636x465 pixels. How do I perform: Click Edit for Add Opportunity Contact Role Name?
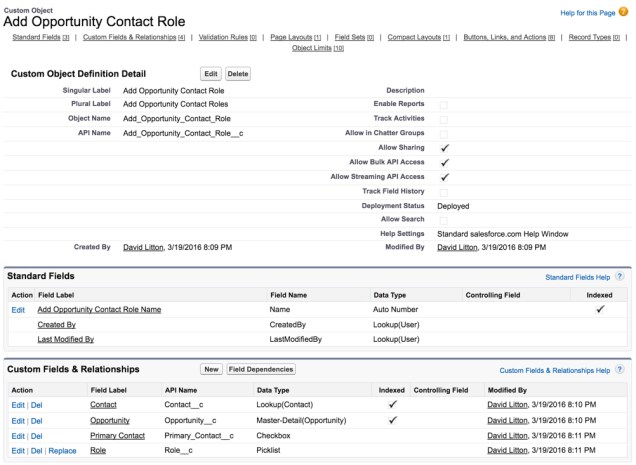18,310
